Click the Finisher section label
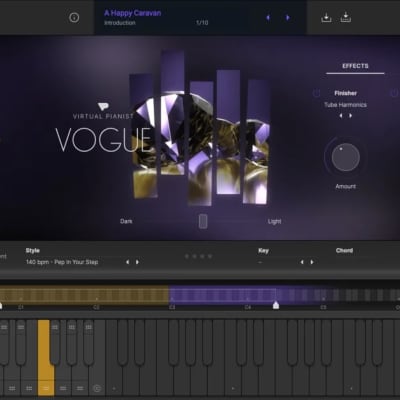 (x=345, y=93)
